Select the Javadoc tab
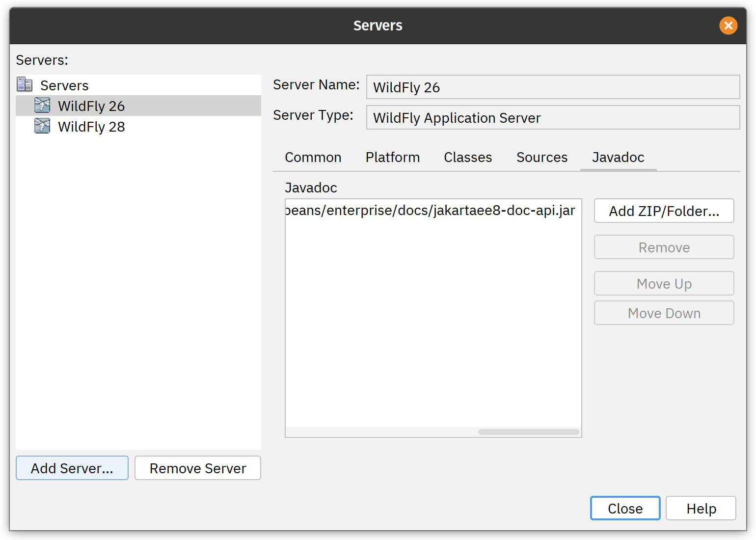 click(618, 157)
